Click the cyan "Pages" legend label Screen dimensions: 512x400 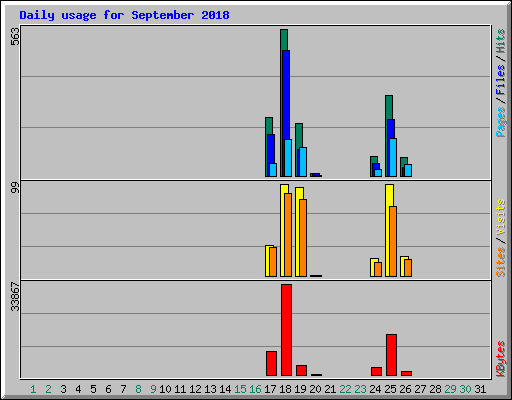point(500,122)
